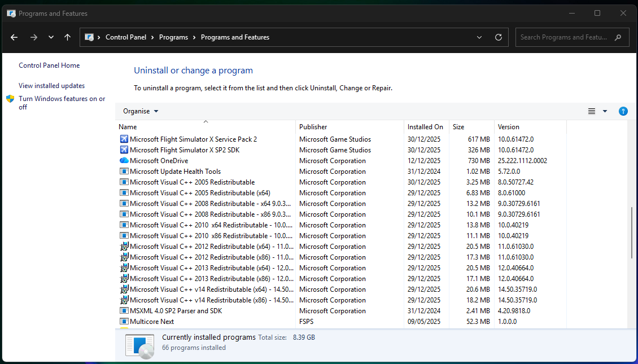Click the installed programs disc icon
638x364 pixels.
(x=139, y=346)
